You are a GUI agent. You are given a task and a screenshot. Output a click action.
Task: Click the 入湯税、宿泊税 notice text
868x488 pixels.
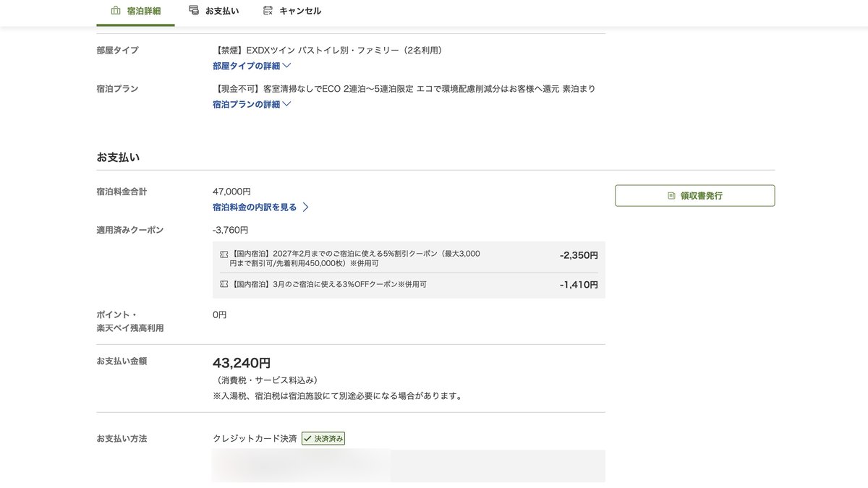click(x=337, y=396)
